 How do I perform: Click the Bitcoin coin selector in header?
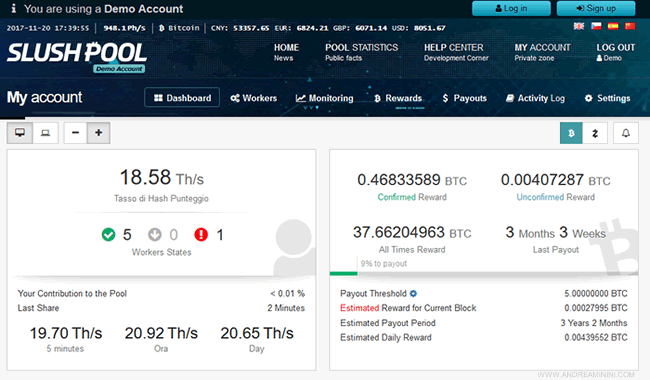(x=179, y=28)
